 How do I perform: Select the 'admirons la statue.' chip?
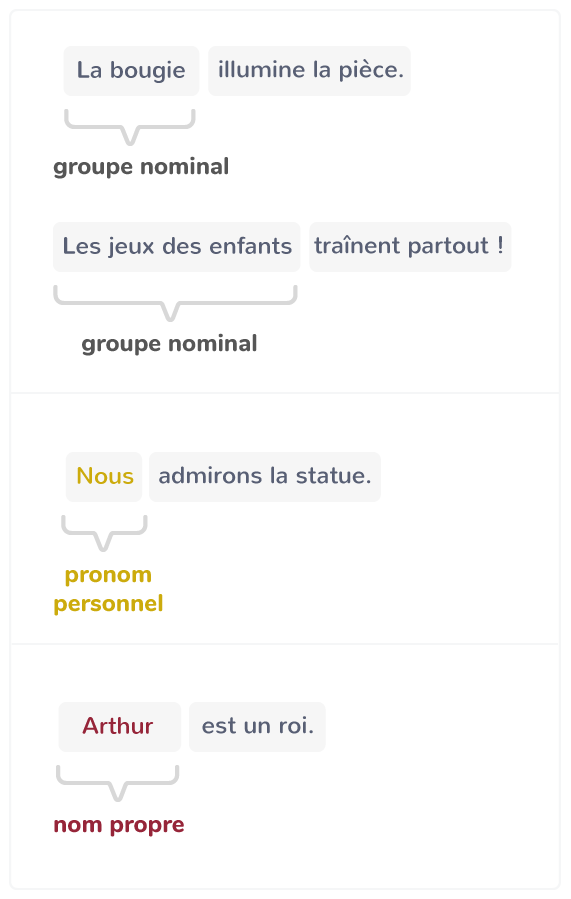click(265, 476)
